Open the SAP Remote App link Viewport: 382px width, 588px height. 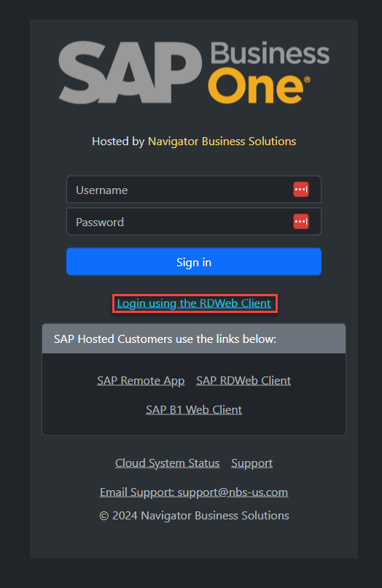pos(141,381)
